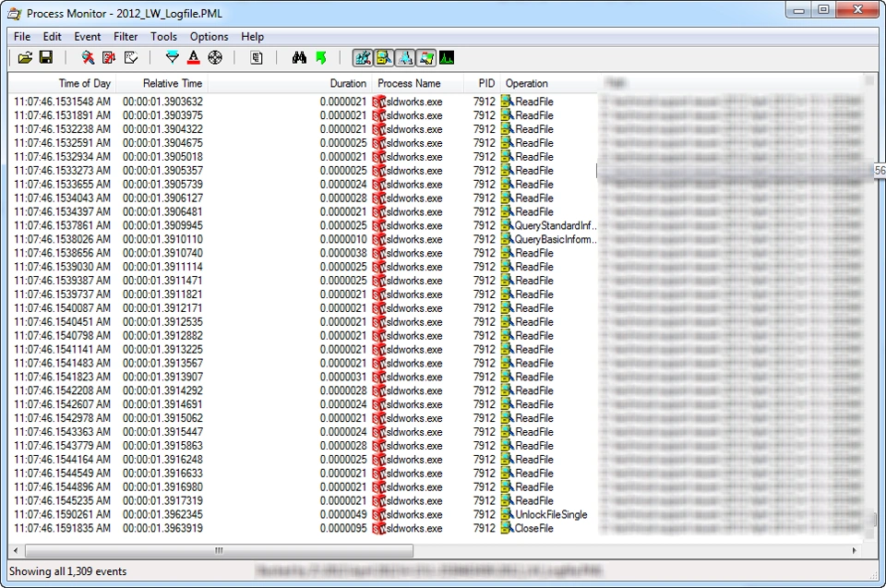This screenshot has width=886, height=588.
Task: Click the duration value 0.0000010
Action: (x=343, y=239)
